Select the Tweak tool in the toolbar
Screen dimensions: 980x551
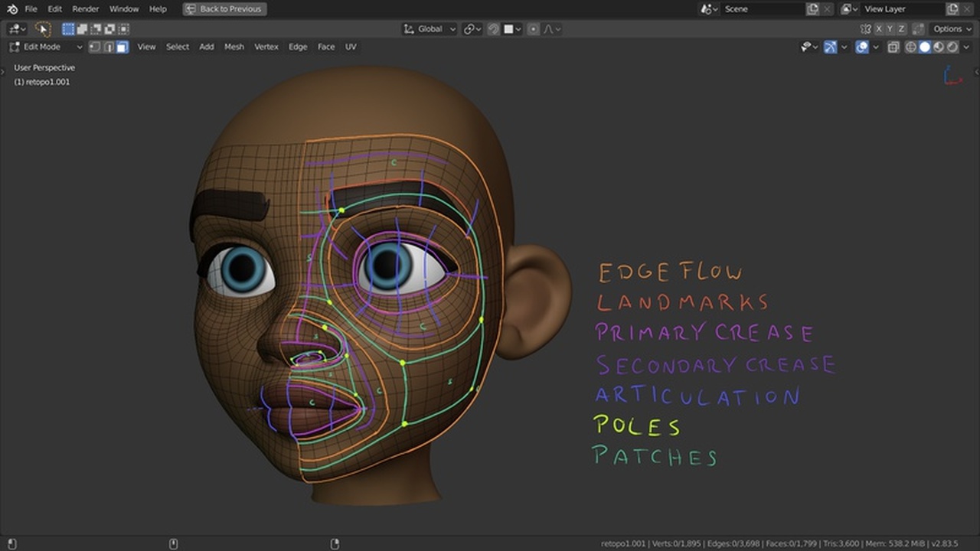click(44, 28)
